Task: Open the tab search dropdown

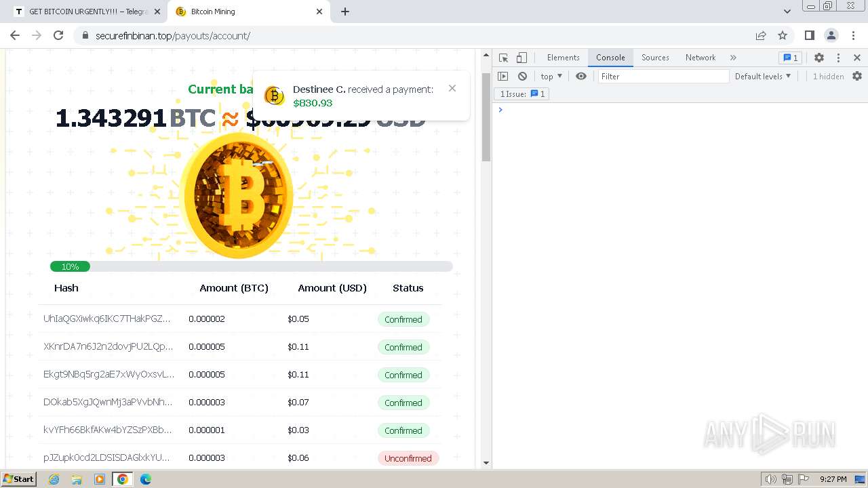Action: click(x=787, y=12)
